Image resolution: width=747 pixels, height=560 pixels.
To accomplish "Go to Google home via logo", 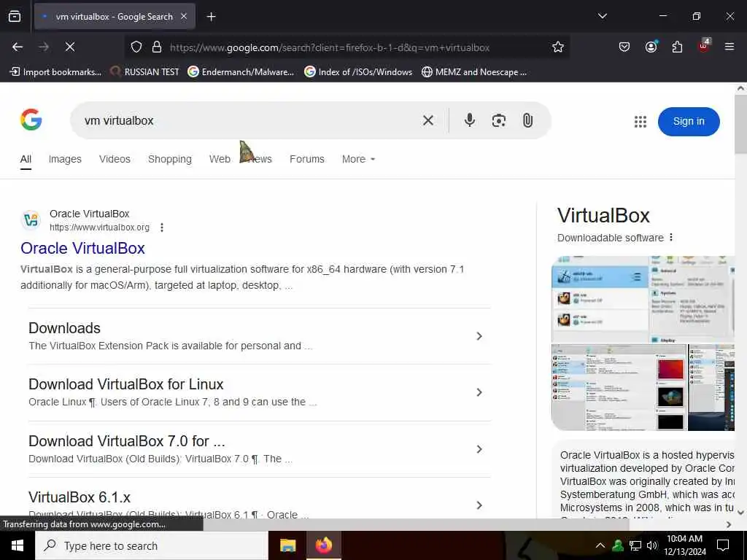I will 31,120.
